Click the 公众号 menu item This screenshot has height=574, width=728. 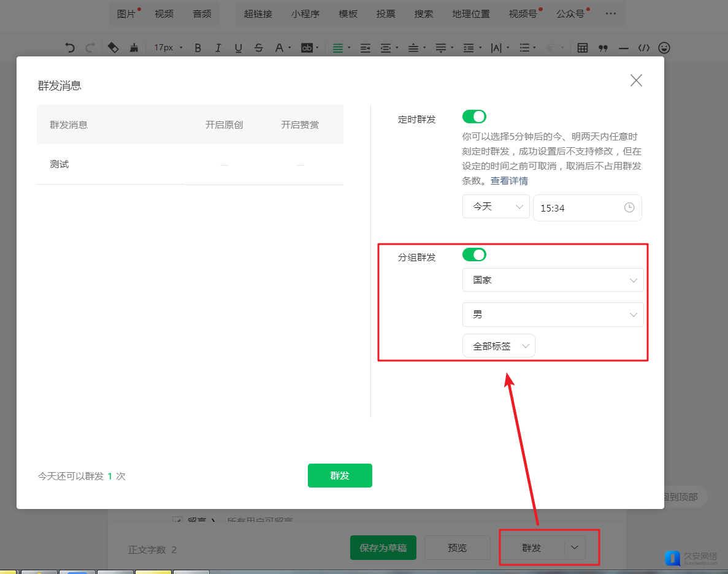[570, 14]
